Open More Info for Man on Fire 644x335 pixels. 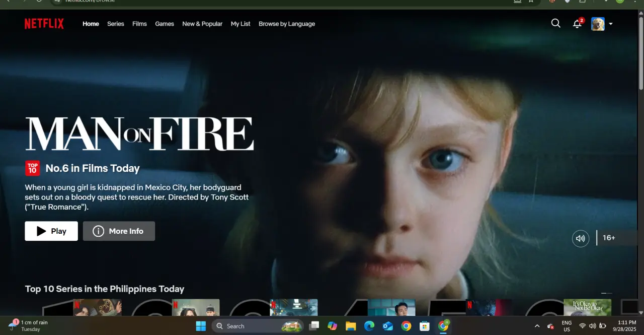click(x=119, y=231)
